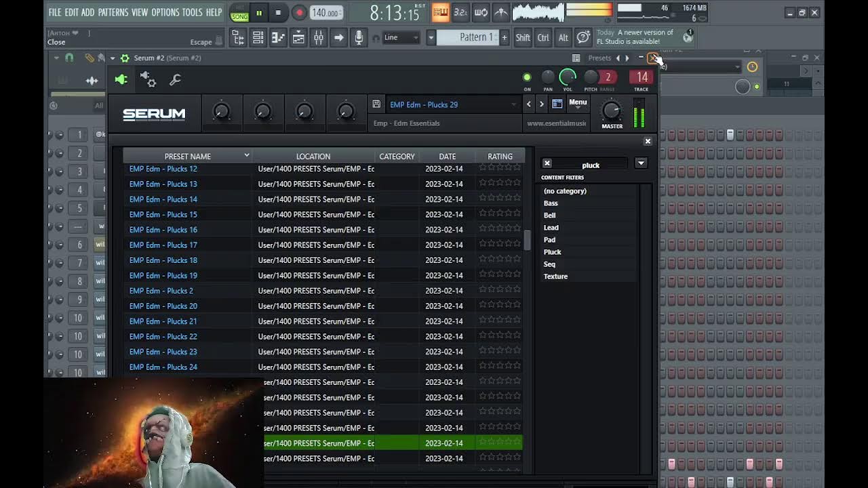Toggle the 3.2 countdown before recording icon

pos(460,13)
